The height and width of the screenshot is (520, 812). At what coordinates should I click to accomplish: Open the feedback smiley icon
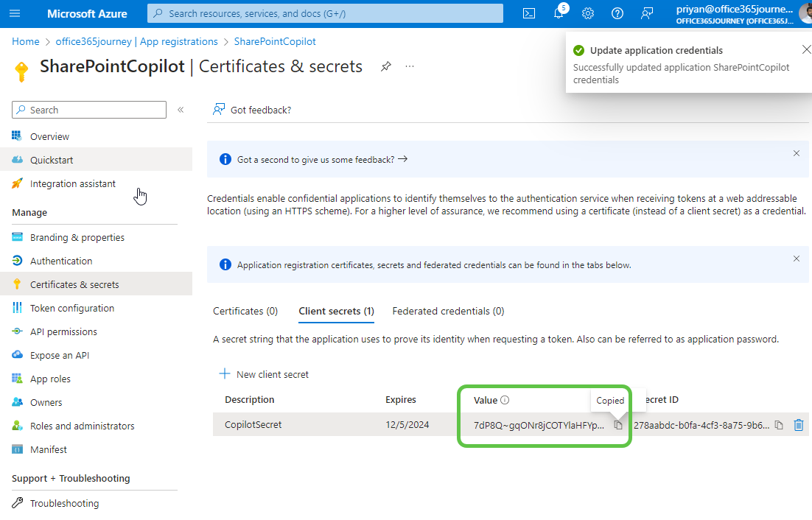coord(646,13)
